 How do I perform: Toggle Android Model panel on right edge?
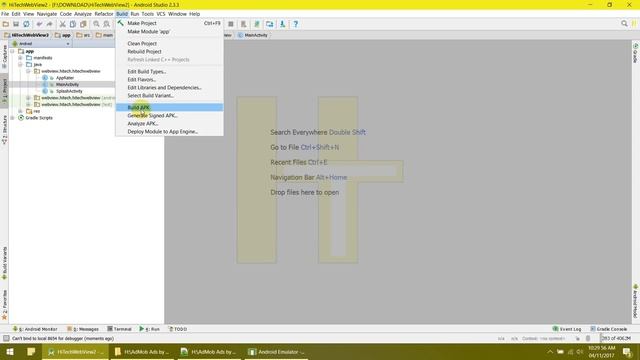[636, 301]
